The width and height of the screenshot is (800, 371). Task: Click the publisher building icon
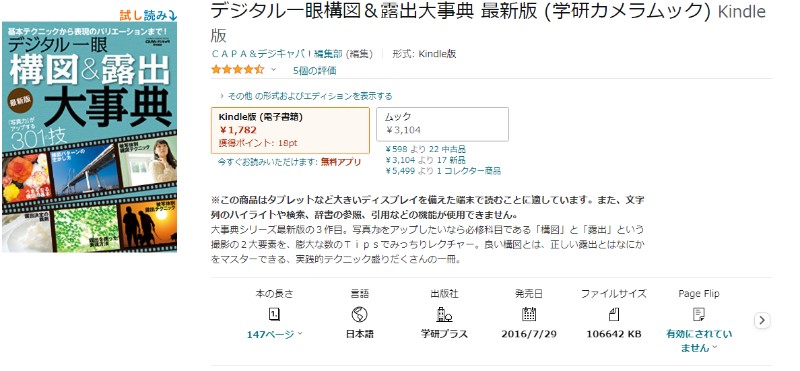point(444,314)
